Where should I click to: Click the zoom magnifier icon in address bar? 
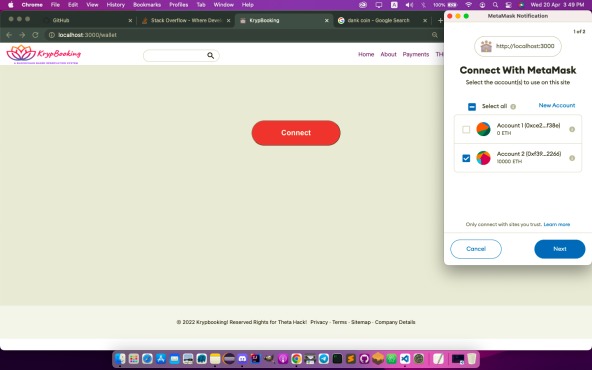click(x=435, y=35)
